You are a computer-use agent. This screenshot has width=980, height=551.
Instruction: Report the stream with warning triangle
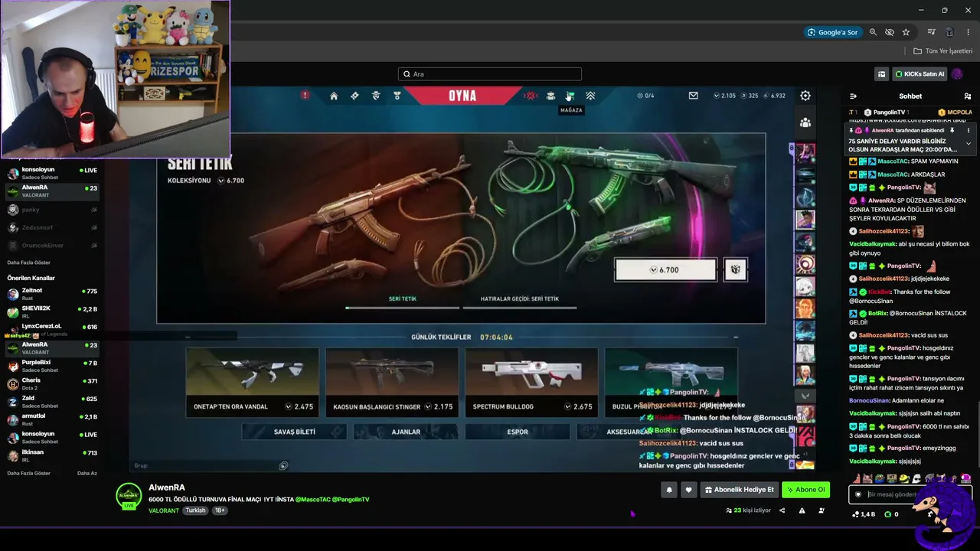point(802,510)
